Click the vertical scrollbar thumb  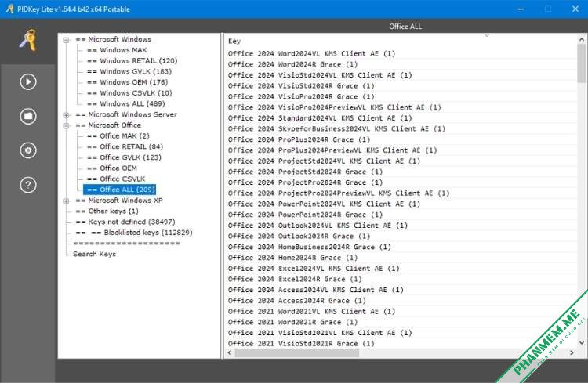point(582,63)
